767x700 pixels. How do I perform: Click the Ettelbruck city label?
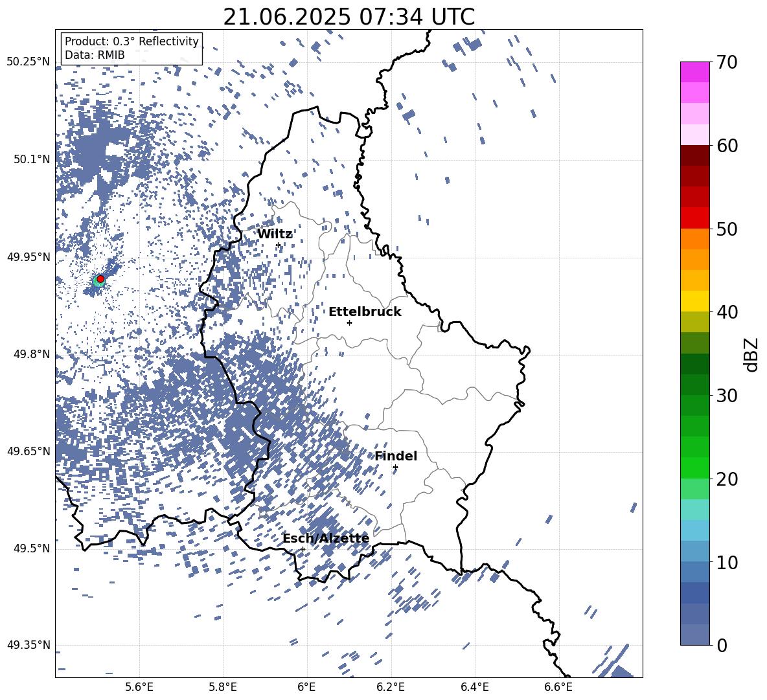point(365,312)
